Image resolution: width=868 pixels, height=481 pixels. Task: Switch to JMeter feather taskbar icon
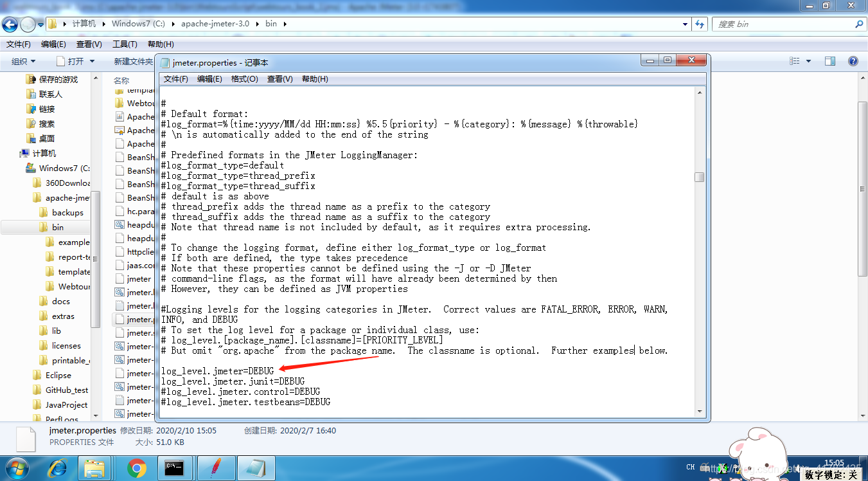[x=217, y=467]
